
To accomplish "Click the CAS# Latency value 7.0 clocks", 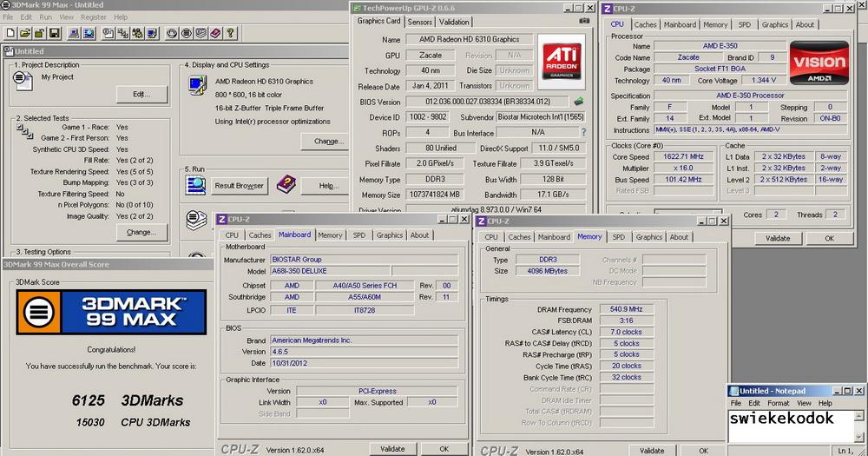I will point(626,332).
